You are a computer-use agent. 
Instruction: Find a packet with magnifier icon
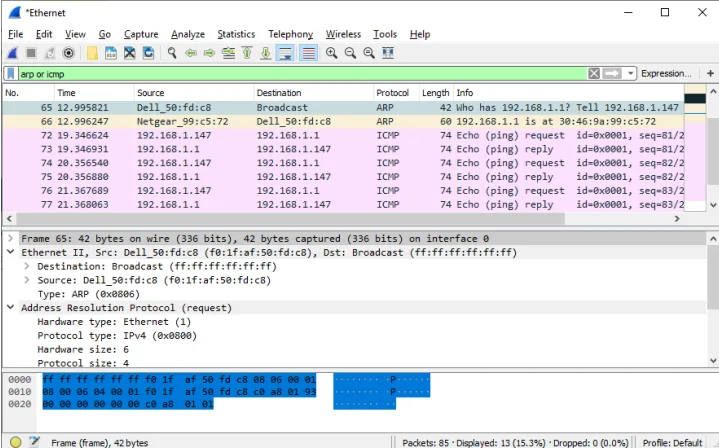tap(172, 53)
